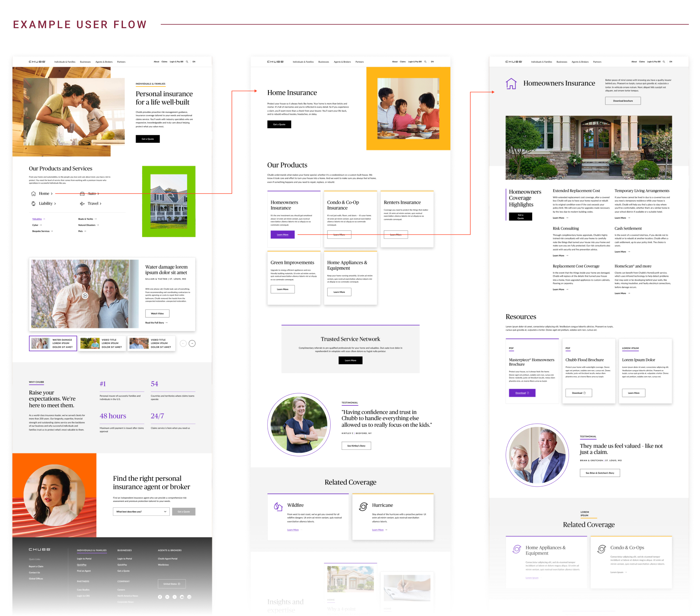Click Learn More on the Homeowners Insurance card
700x616 pixels.
pyautogui.click(x=283, y=235)
